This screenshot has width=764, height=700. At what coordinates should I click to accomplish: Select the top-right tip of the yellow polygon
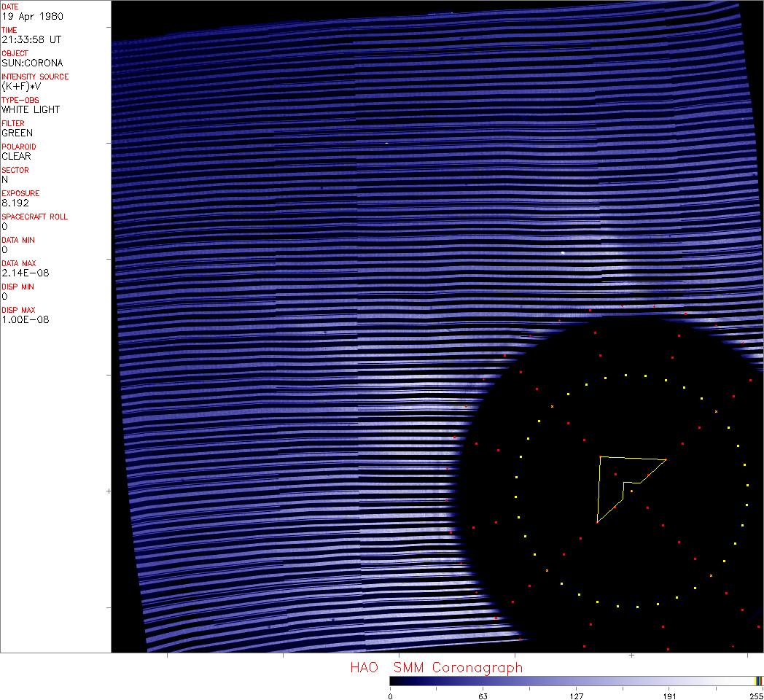(x=666, y=459)
